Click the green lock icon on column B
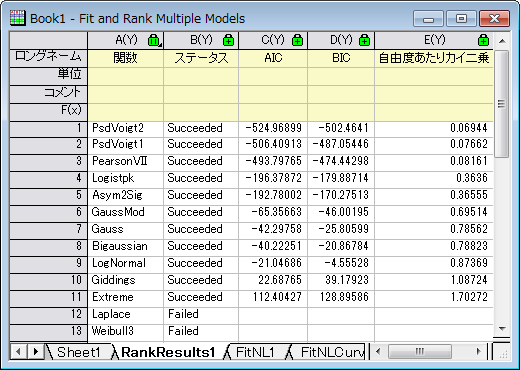This screenshot has width=520, height=370. click(x=228, y=40)
